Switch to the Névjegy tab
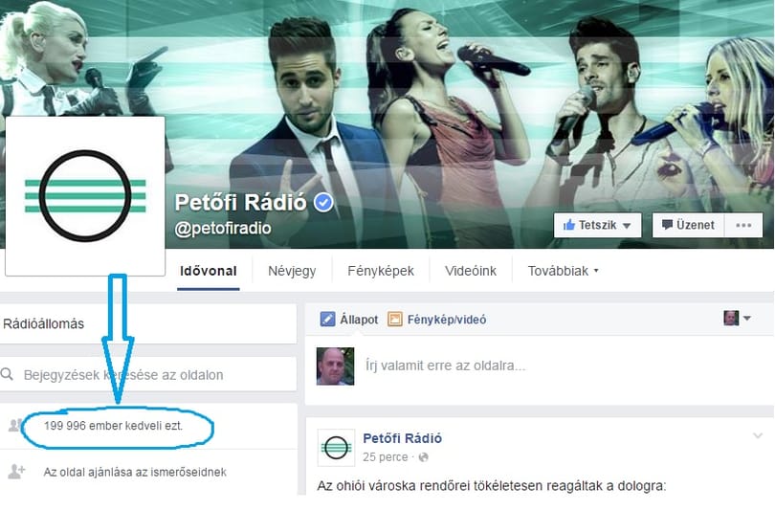Viewport: 775px width, 532px height. tap(292, 271)
